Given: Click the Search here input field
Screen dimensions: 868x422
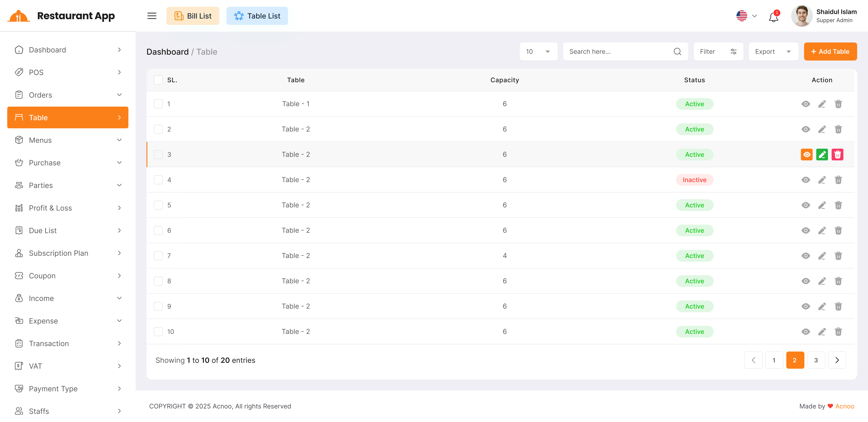Looking at the screenshot, I should point(618,52).
